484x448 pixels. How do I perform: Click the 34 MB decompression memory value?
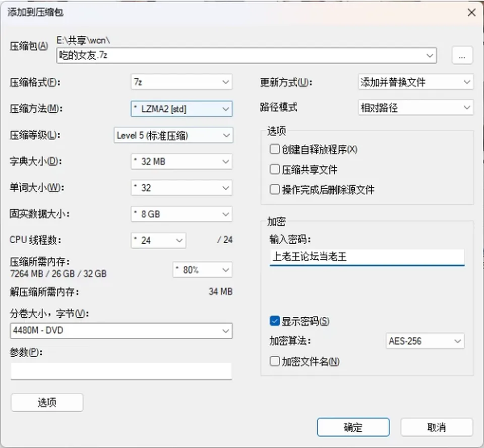click(x=221, y=292)
